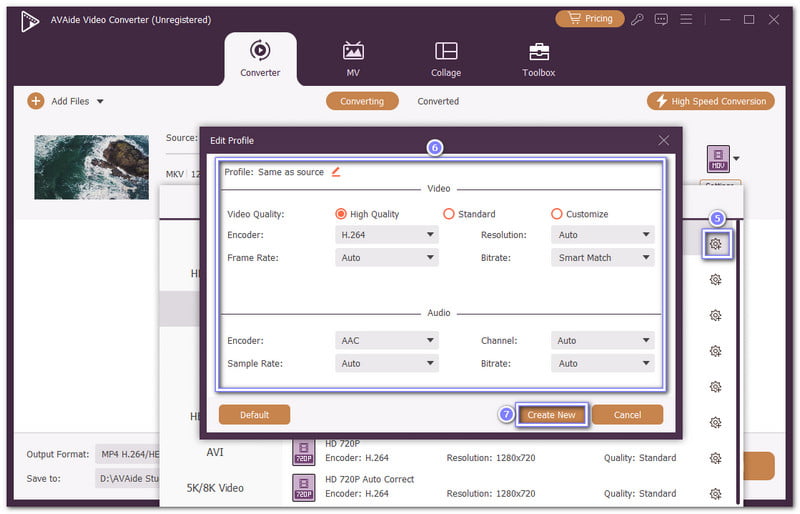Screen dimensions: 800x514
Task: Select High Quality video option
Action: pos(367,214)
